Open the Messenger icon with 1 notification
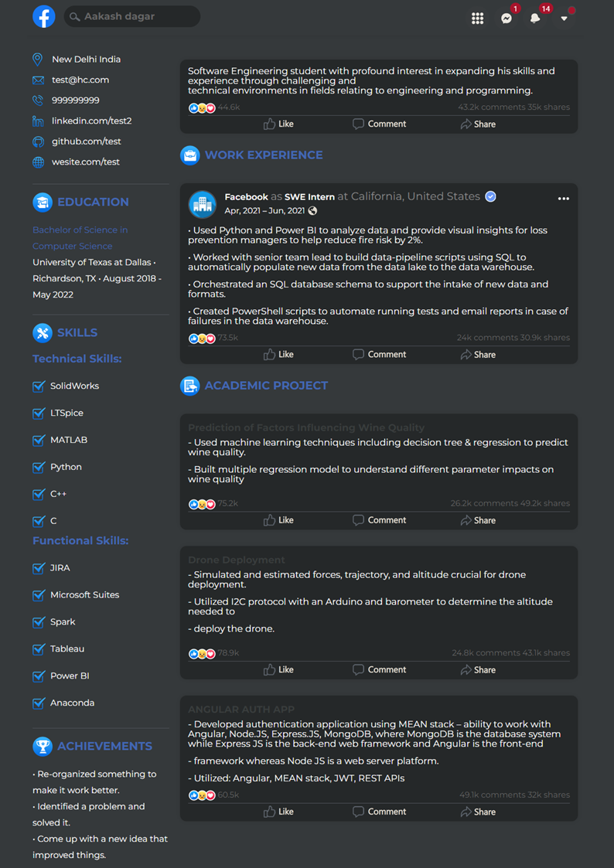 (506, 19)
